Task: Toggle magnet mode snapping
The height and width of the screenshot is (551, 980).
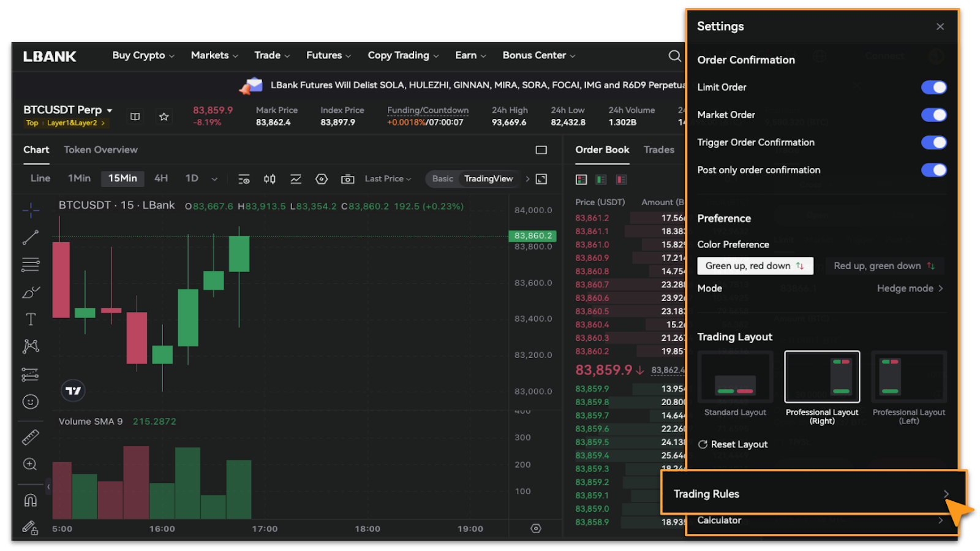Action: [31, 500]
